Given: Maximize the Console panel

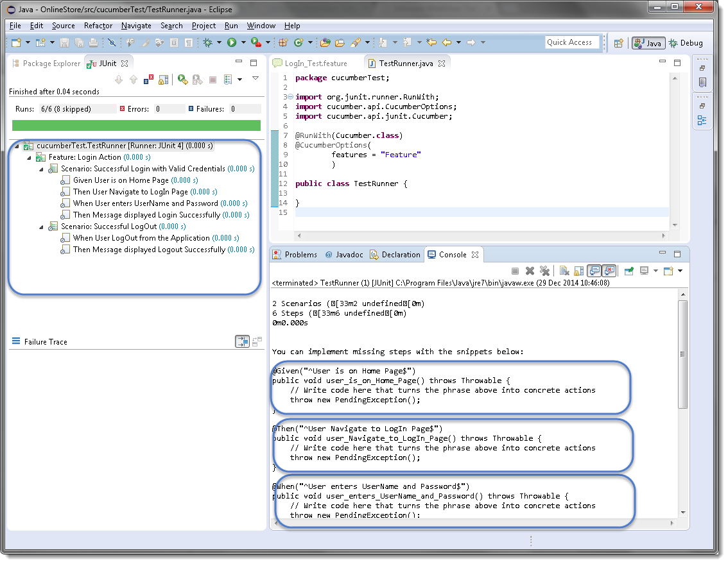Looking at the screenshot, I should [x=677, y=254].
